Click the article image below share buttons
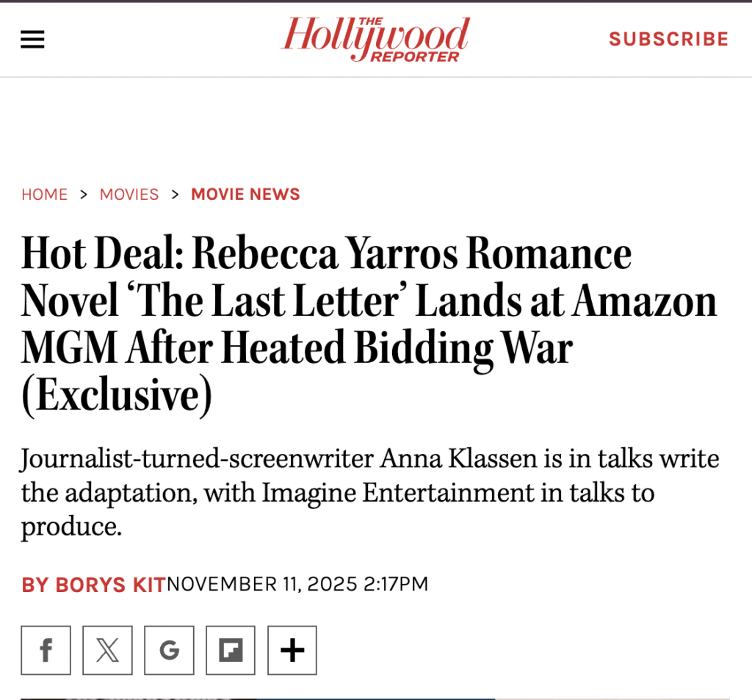The image size is (752, 700). 375,698
